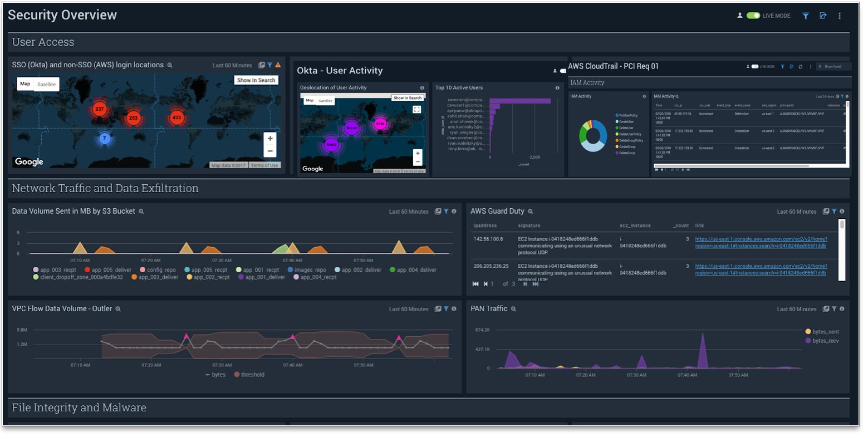Toggle app_003_recpt series in S3 legend
868x437 pixels.
coord(55,270)
